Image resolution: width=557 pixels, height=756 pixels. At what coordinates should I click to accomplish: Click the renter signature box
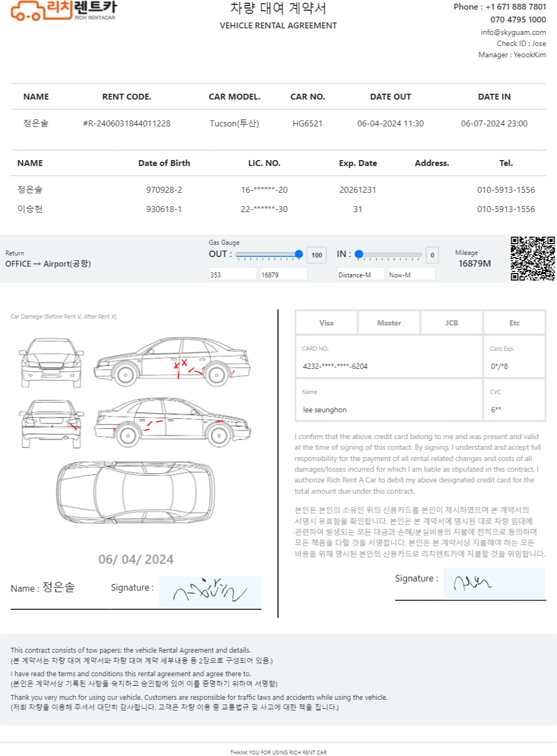point(209,592)
